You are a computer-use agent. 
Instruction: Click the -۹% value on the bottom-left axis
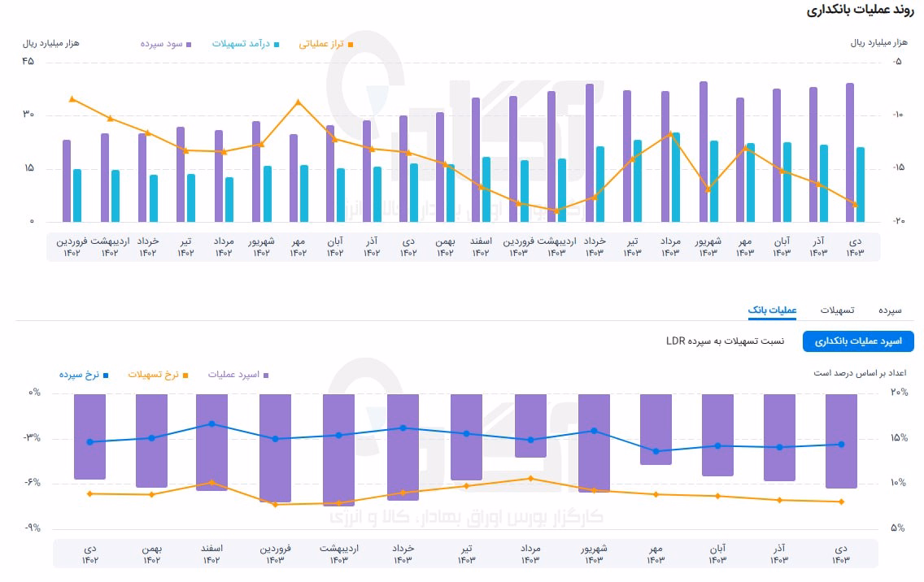33,528
